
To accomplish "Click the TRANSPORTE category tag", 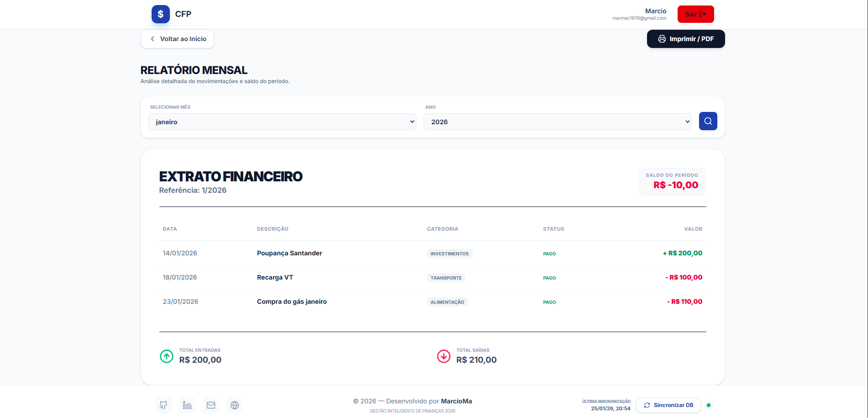I will (x=446, y=278).
